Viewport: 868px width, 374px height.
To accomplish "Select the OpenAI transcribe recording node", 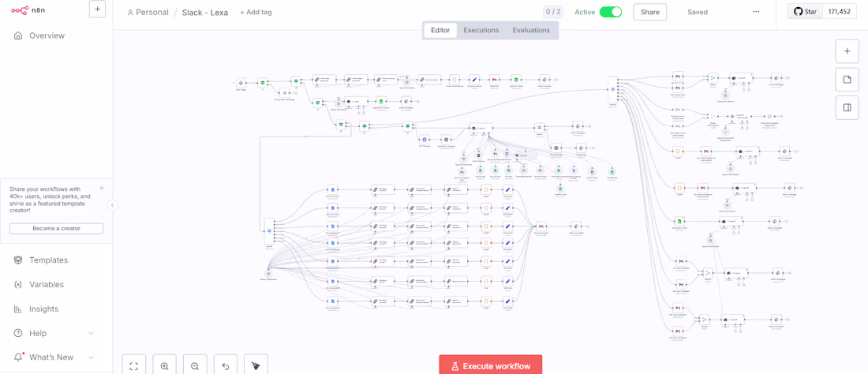I will [x=446, y=140].
